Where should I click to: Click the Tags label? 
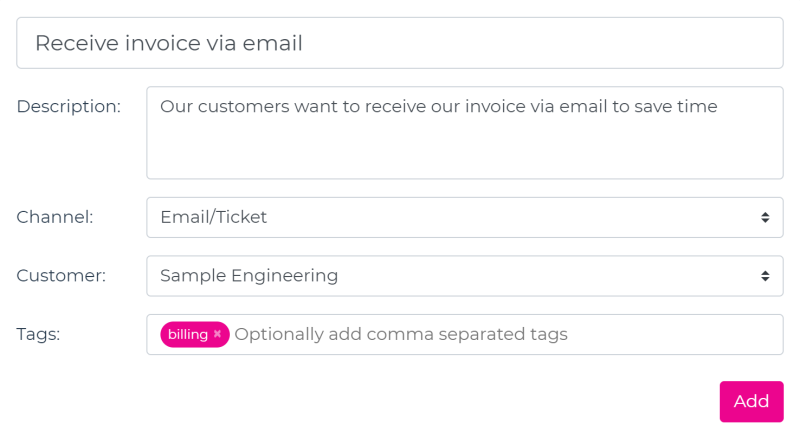tap(38, 334)
